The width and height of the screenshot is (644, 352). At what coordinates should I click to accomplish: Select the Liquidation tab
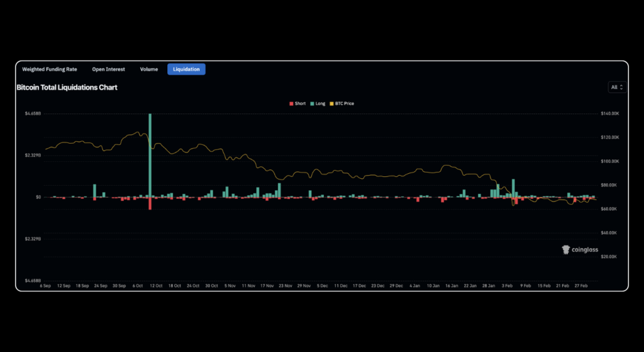tap(186, 69)
